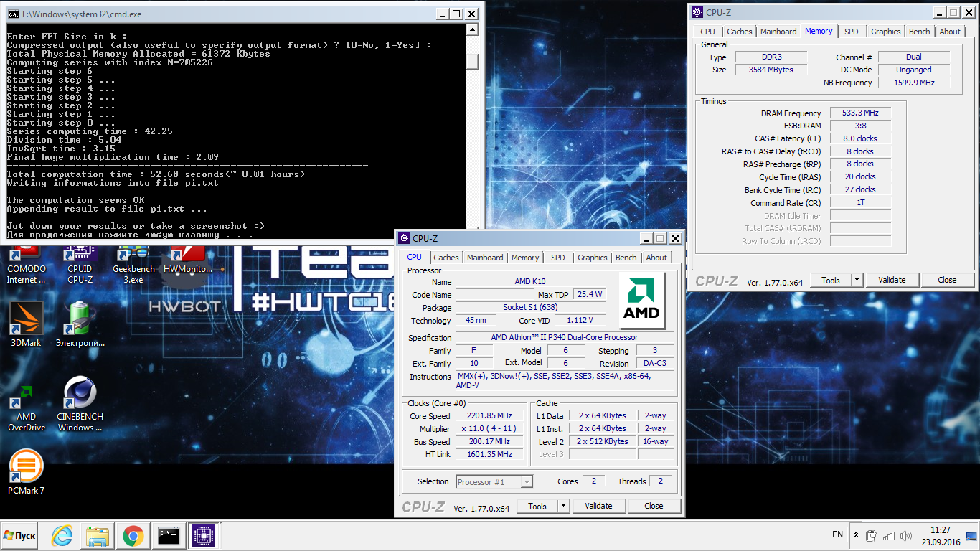
Task: Open Bench tab in the Memory CPU-Z window
Action: tap(920, 32)
